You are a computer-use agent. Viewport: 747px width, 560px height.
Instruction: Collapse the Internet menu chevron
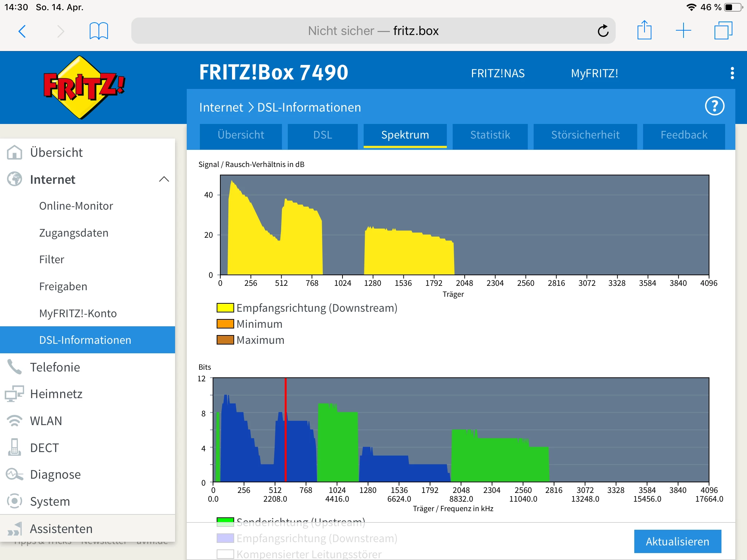pos(164,179)
